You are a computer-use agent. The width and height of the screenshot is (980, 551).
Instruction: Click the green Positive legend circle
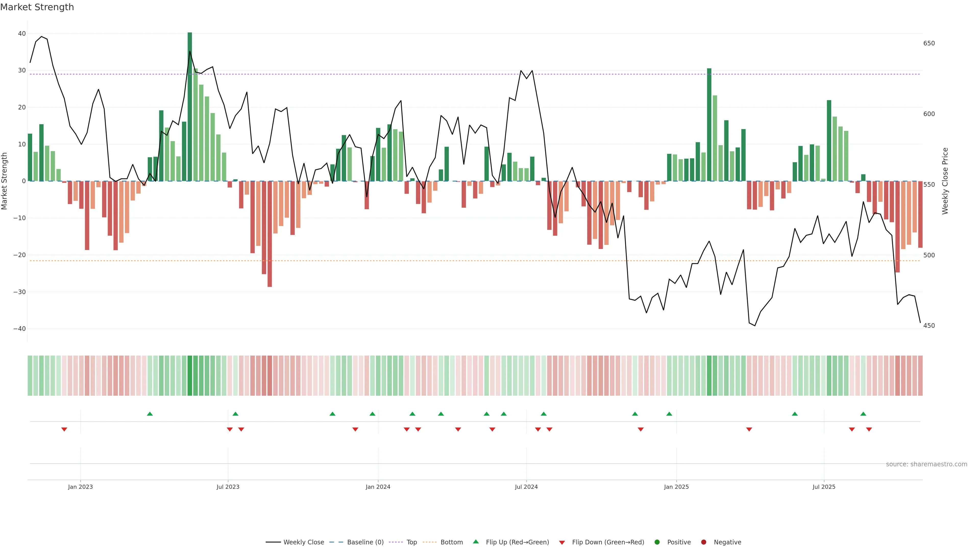(x=657, y=542)
